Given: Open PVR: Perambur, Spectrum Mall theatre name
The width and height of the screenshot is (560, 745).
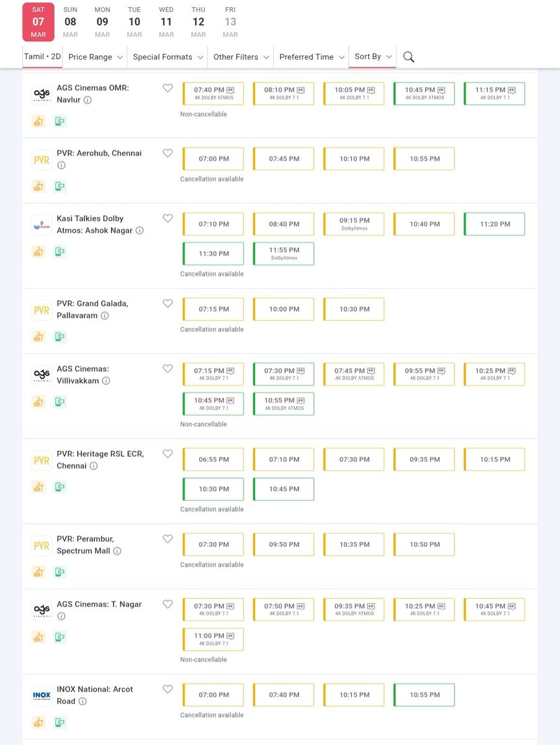Looking at the screenshot, I should pyautogui.click(x=85, y=544).
